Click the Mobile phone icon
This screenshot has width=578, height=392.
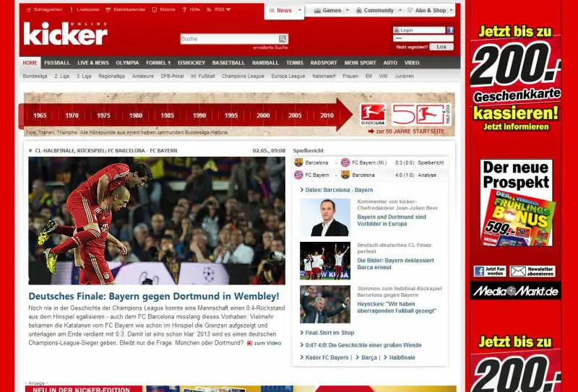[x=155, y=9]
